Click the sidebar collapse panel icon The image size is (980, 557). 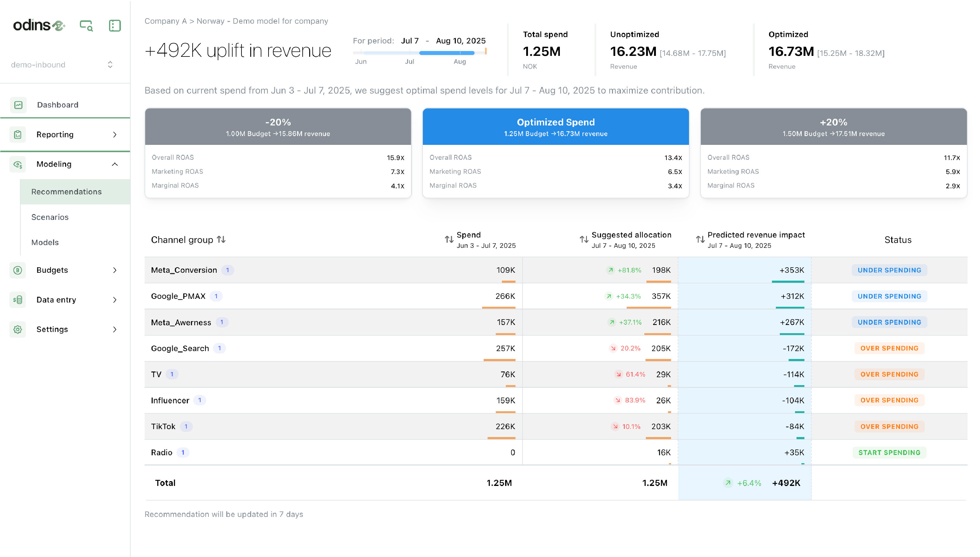click(x=115, y=26)
